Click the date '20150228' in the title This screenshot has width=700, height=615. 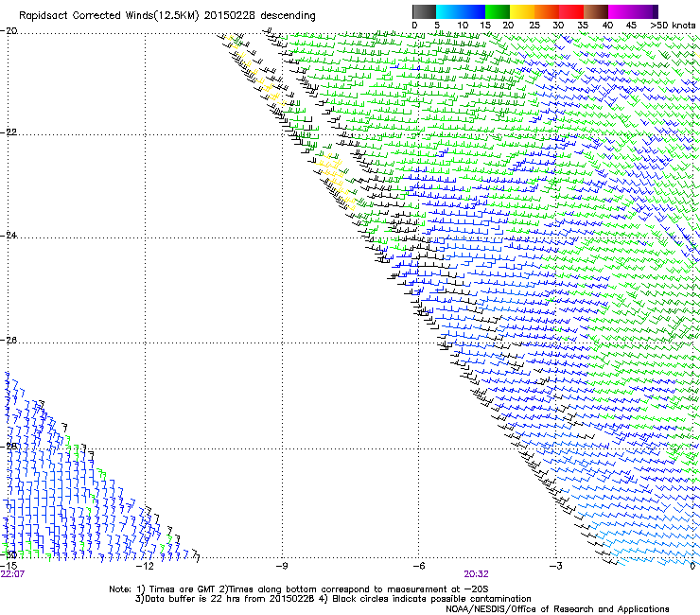tap(230, 15)
